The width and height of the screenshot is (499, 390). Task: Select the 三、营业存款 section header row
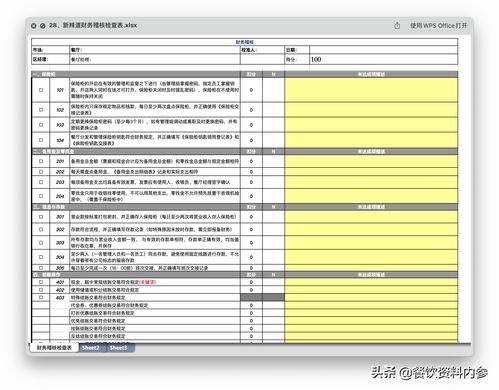point(136,207)
